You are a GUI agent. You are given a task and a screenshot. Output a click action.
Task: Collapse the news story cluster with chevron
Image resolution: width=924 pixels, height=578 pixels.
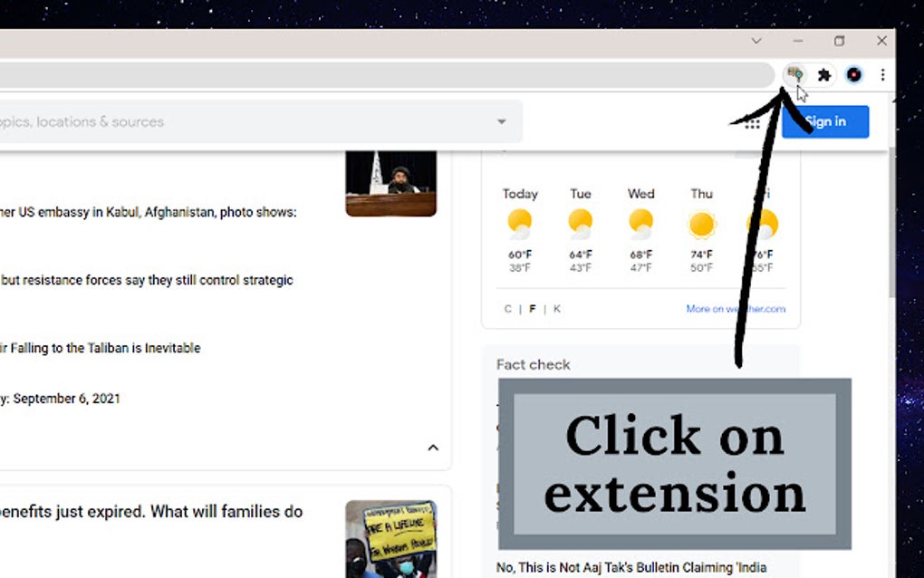click(x=433, y=448)
